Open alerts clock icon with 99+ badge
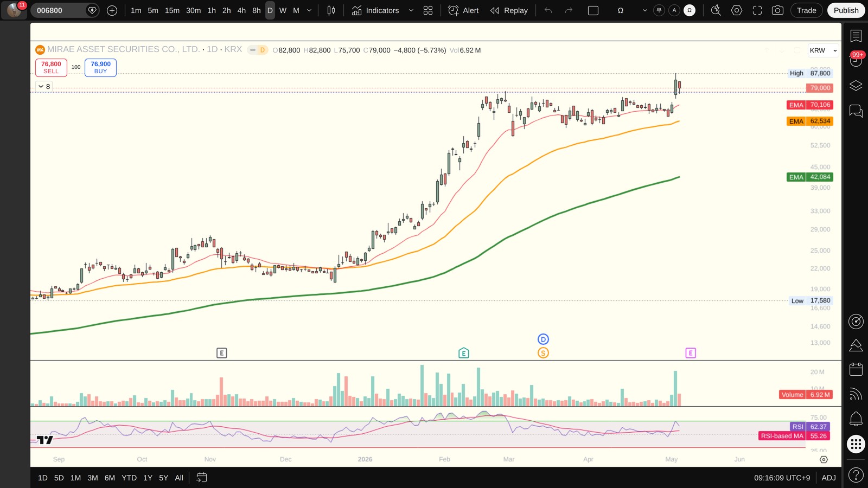 click(856, 60)
